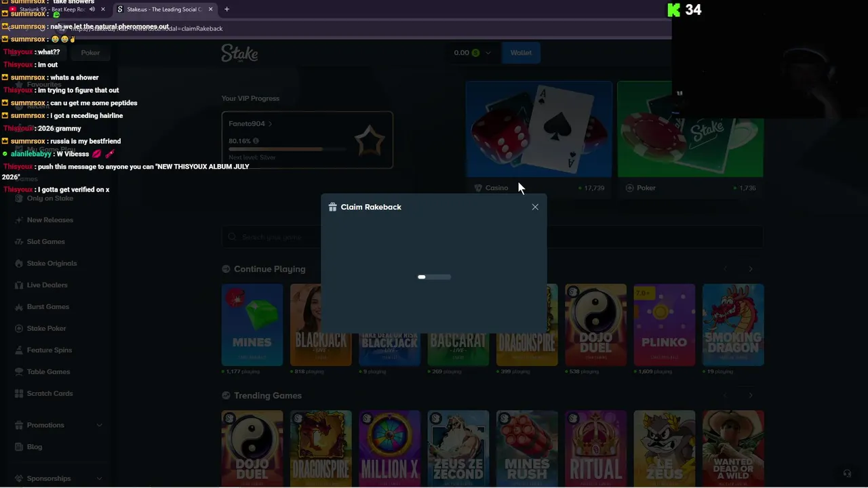
Task: Open the Smoking Dragon game tile
Action: 733,325
